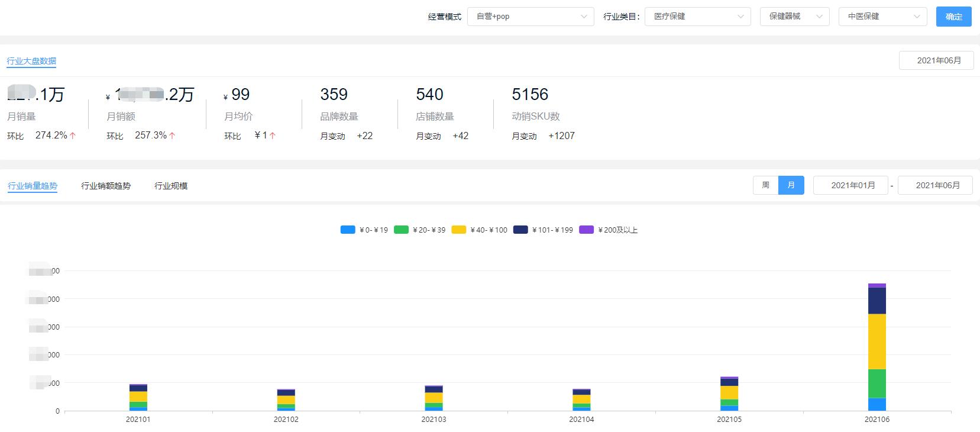The image size is (980, 432).
Task: Click the 202101 stacked bar
Action: (x=138, y=397)
